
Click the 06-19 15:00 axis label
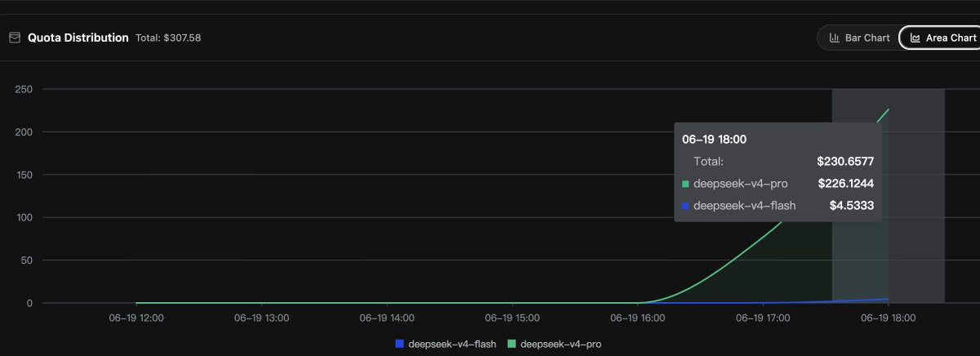click(512, 318)
